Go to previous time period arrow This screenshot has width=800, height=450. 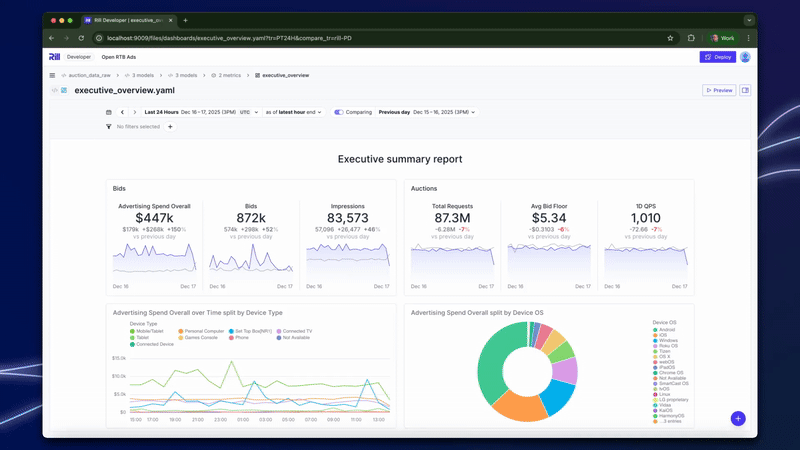click(x=122, y=112)
